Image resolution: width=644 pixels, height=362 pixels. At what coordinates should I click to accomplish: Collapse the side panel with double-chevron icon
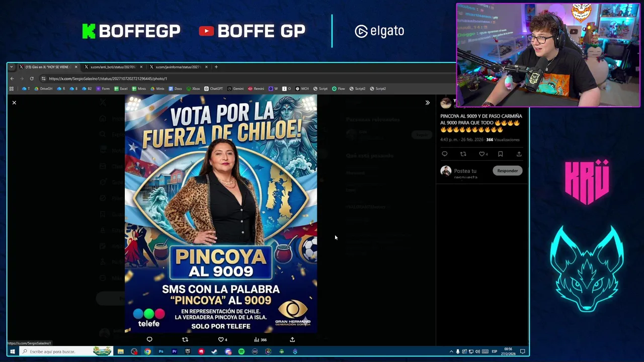[427, 103]
